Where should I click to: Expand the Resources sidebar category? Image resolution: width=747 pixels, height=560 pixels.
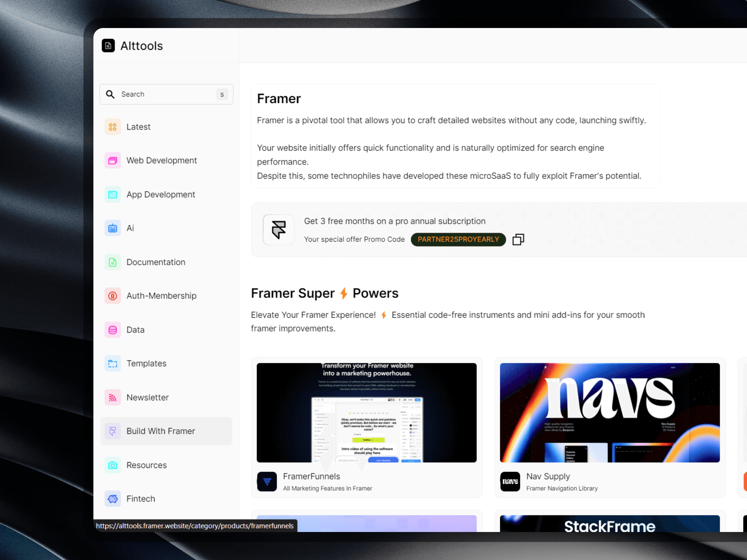[145, 465]
